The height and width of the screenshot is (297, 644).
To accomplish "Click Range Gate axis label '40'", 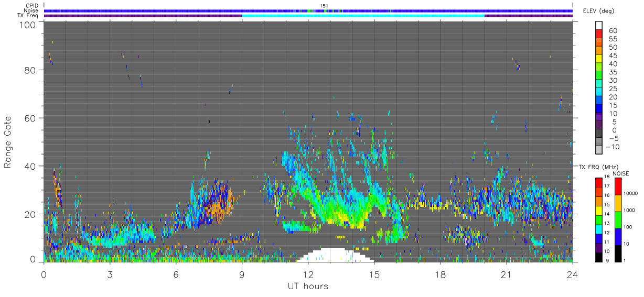I will tap(30, 166).
